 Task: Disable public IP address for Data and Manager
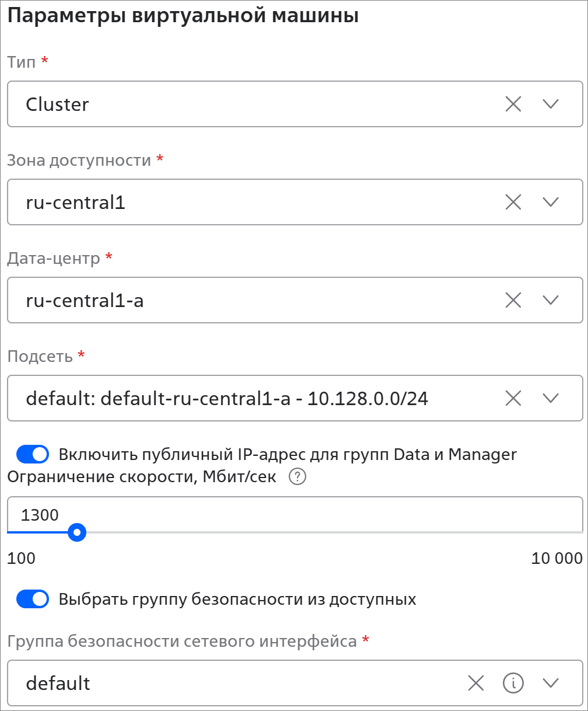click(33, 454)
